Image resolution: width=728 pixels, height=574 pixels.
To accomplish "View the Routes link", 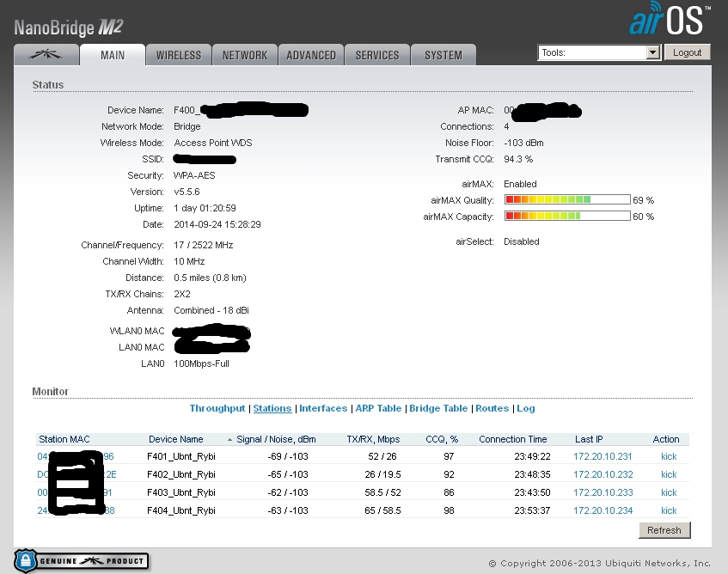I will 492,408.
